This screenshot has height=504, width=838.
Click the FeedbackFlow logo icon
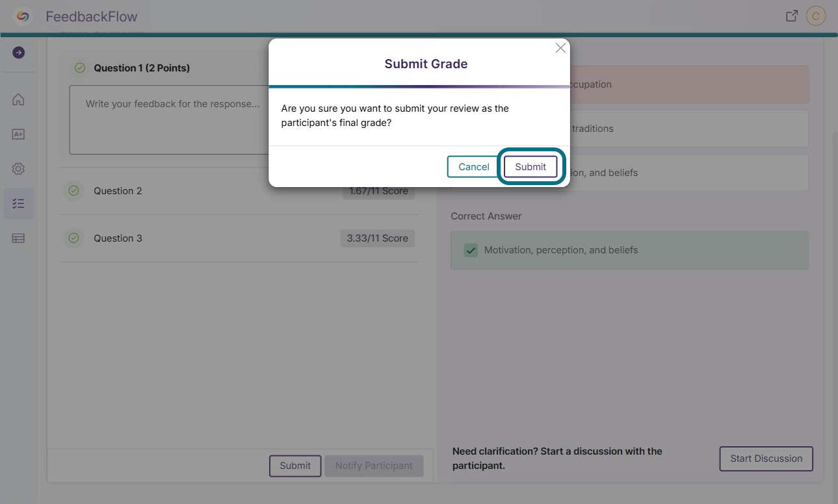tap(23, 16)
